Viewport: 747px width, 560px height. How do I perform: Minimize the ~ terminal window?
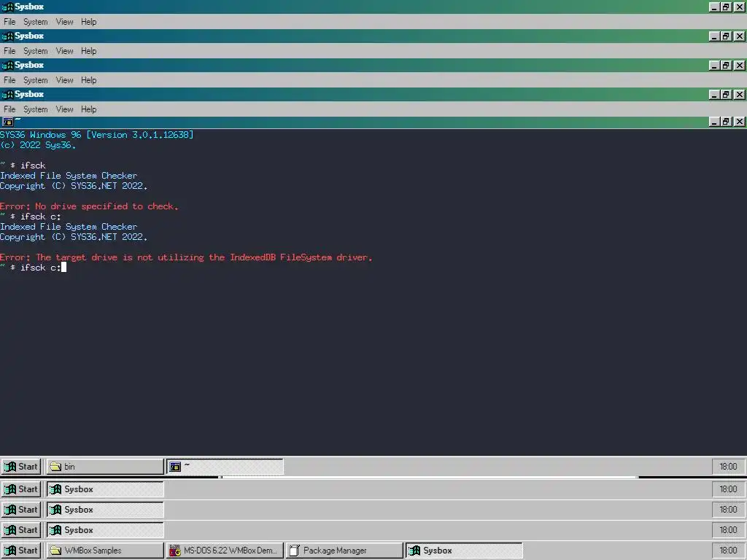coord(713,122)
